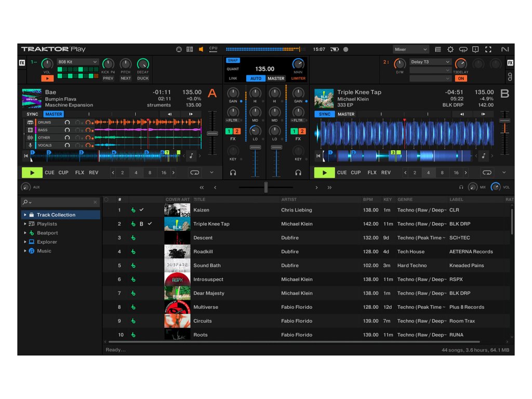Screen dimensions: 532x399
Task: Click orange speaker icon in header
Action: (201, 49)
